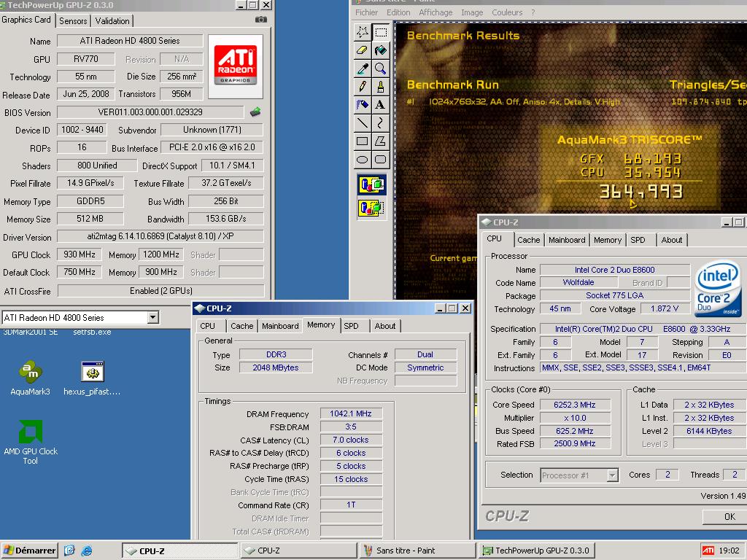Click the GPU-Z screenshot camera icon

click(260, 20)
